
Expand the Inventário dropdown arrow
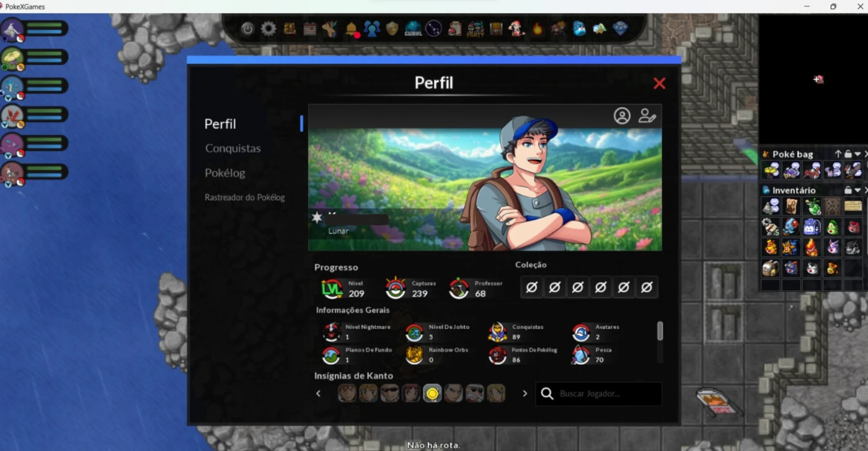coord(857,190)
